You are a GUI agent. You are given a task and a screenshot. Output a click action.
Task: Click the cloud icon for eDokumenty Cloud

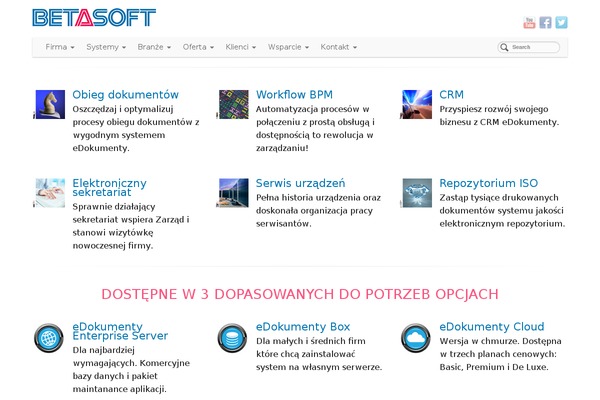[416, 338]
